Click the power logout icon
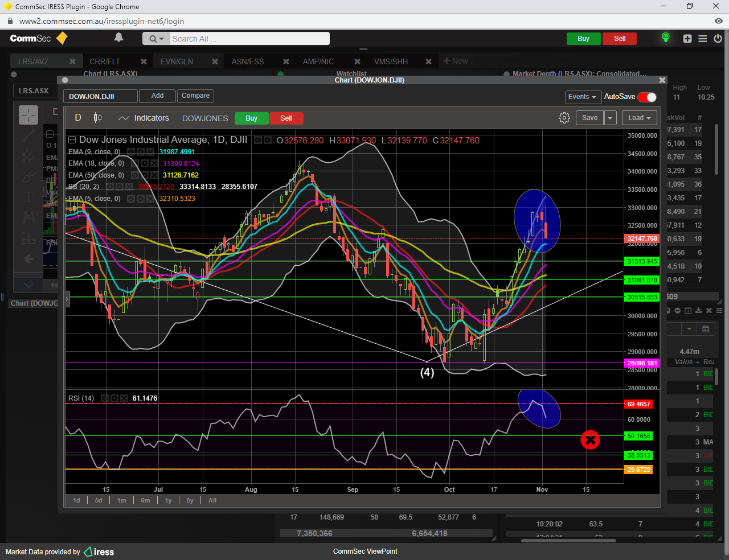 718,39
